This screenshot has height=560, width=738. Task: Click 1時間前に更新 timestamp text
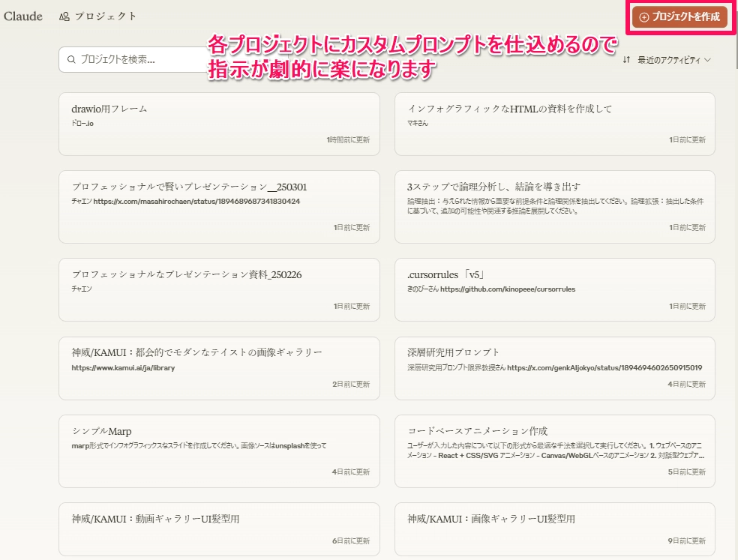(348, 139)
